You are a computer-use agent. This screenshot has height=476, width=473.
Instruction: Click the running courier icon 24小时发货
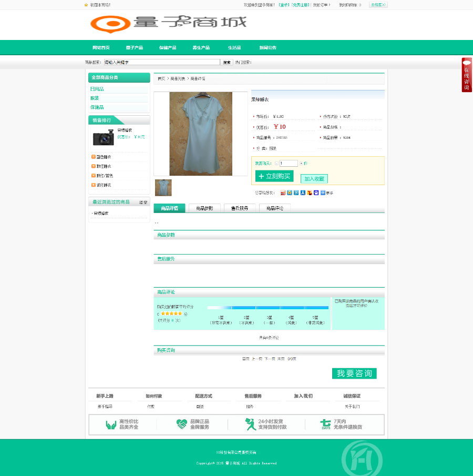coord(250,424)
